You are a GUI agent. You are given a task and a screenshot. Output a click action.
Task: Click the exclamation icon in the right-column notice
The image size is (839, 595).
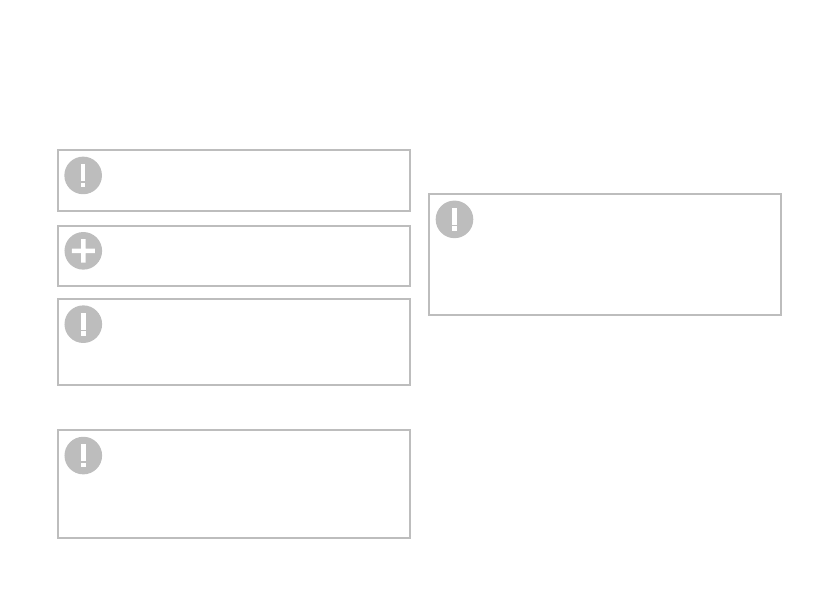(x=454, y=219)
